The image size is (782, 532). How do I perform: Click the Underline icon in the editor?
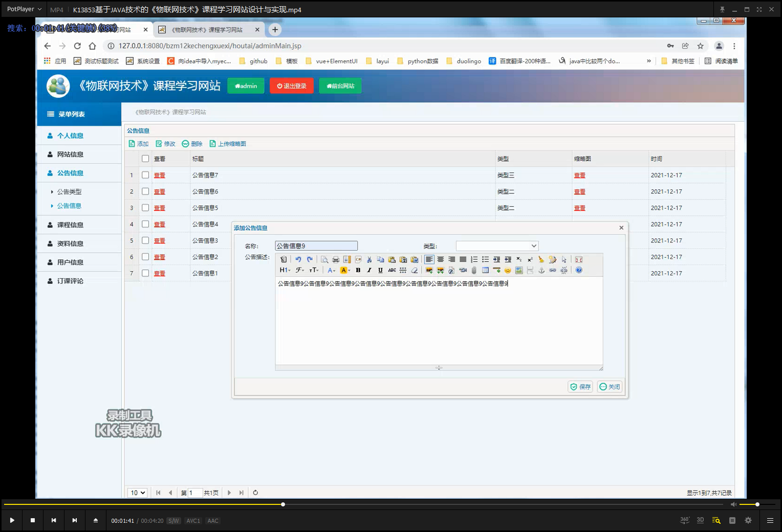tap(380, 270)
